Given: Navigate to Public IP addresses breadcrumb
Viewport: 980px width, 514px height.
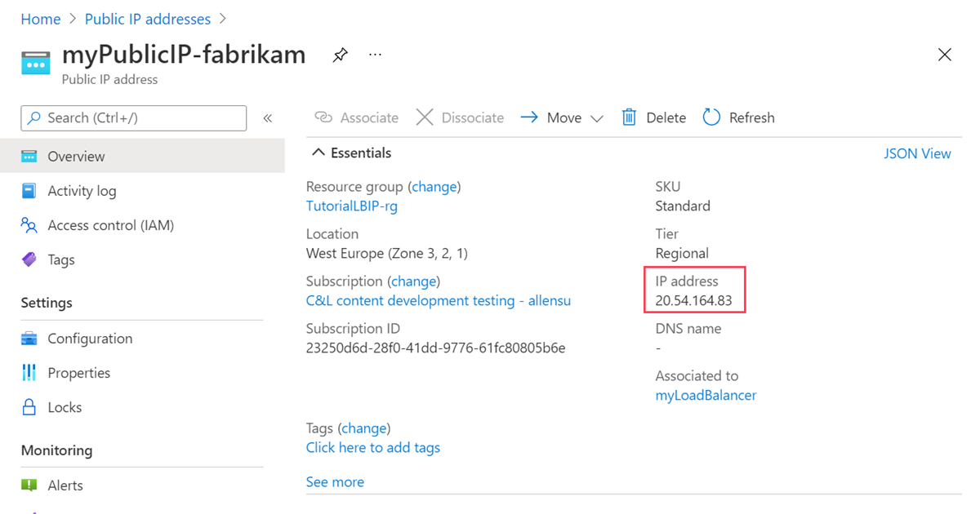Looking at the screenshot, I should 148,19.
